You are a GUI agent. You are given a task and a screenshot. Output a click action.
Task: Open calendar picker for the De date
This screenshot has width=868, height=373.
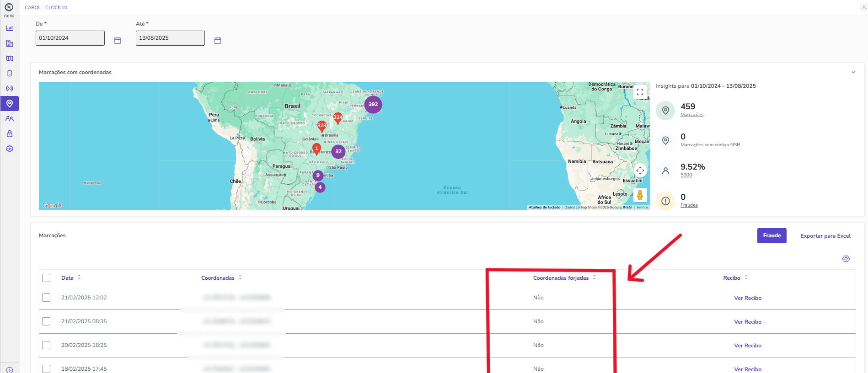[x=118, y=41]
